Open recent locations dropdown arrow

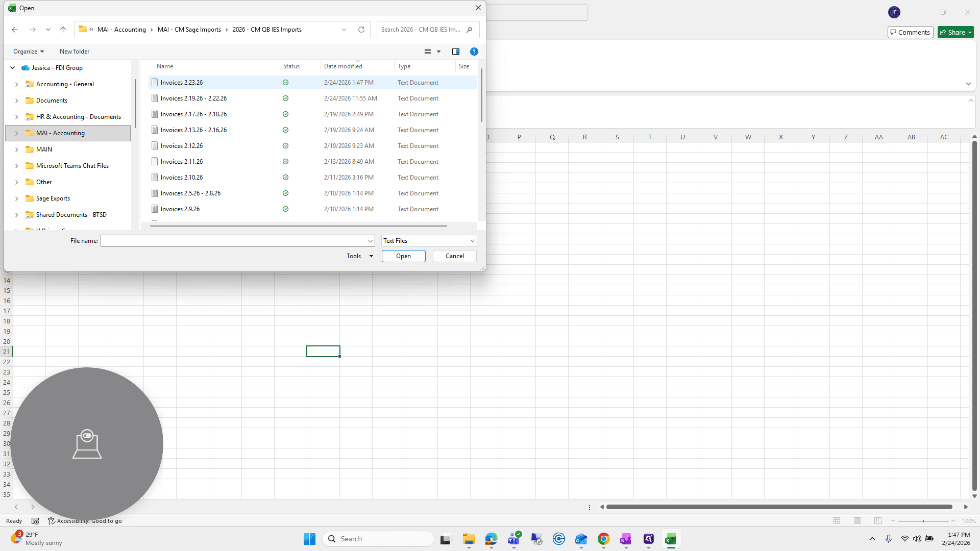48,30
